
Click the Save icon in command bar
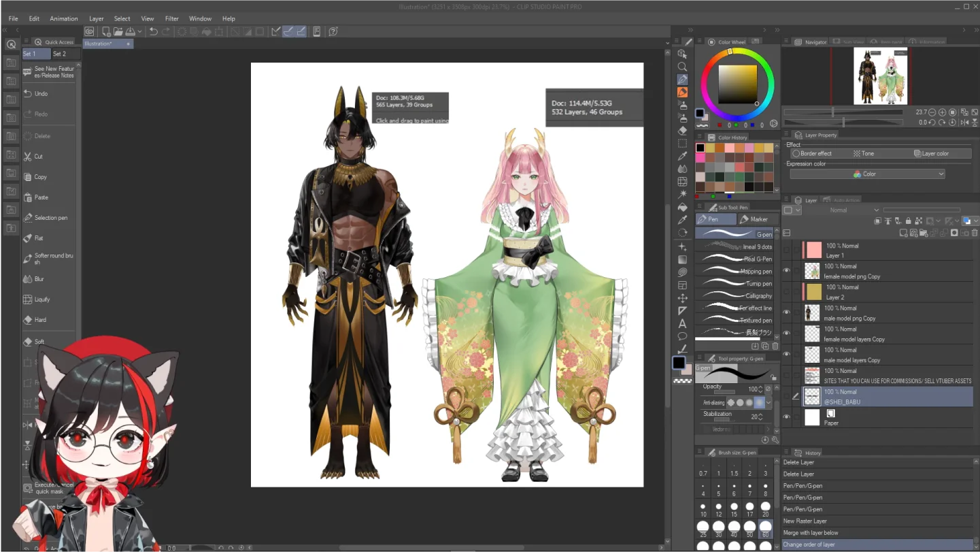point(130,31)
